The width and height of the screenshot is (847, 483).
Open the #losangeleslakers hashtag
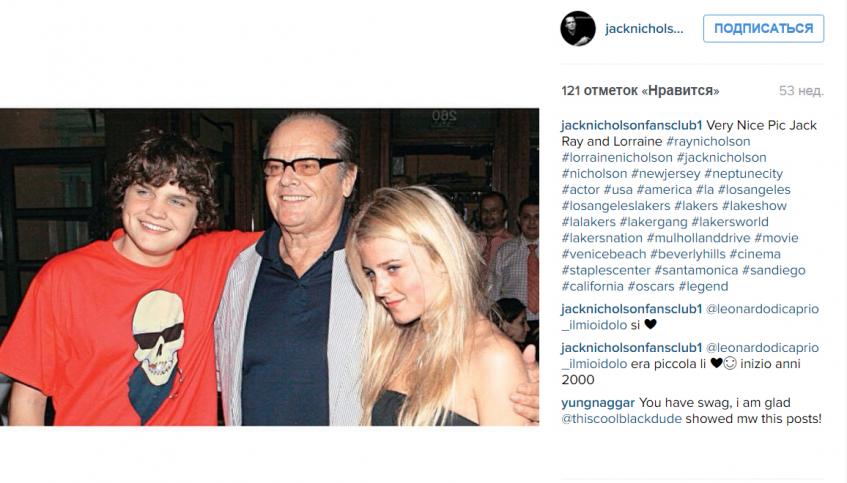(x=616, y=206)
